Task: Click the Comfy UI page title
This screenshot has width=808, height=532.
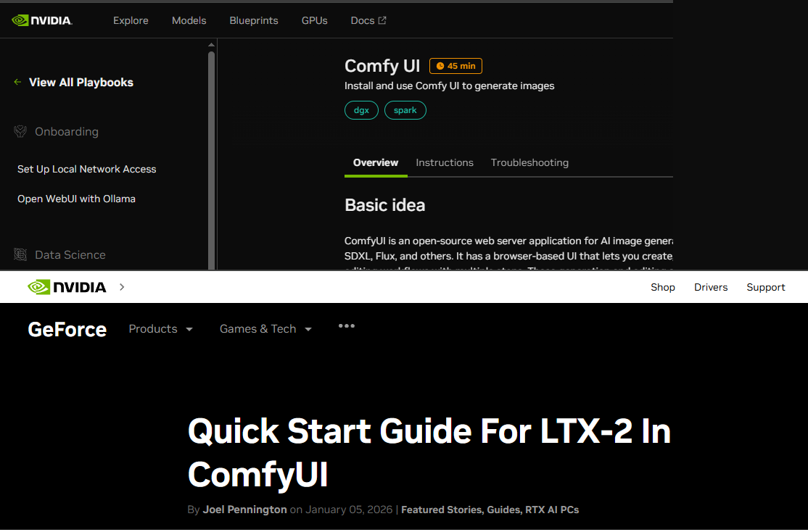Action: pyautogui.click(x=382, y=66)
